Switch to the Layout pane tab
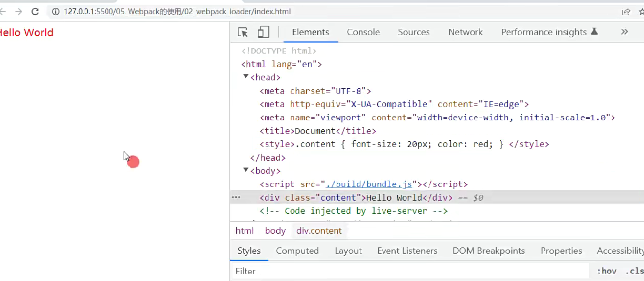Image resolution: width=644 pixels, height=281 pixels. pyautogui.click(x=348, y=251)
